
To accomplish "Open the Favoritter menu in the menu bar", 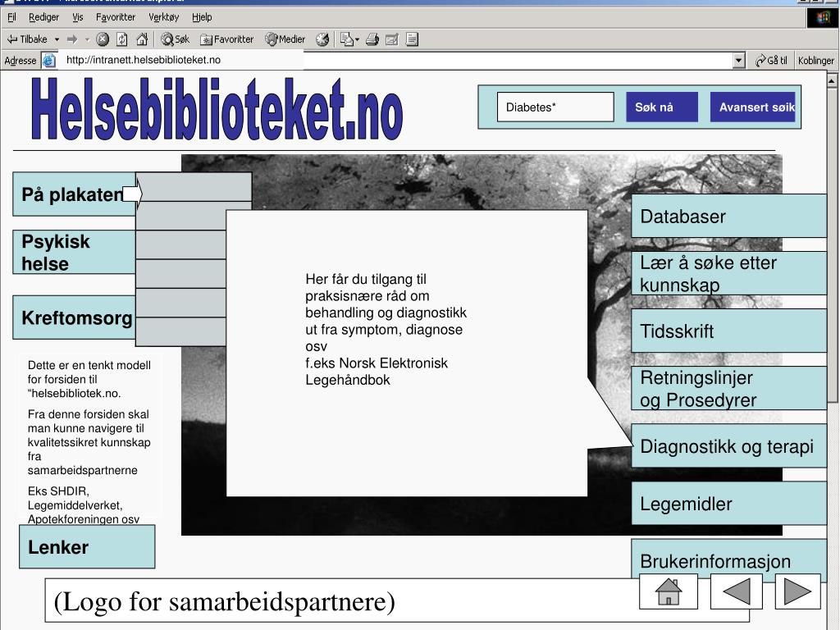I will tap(116, 17).
